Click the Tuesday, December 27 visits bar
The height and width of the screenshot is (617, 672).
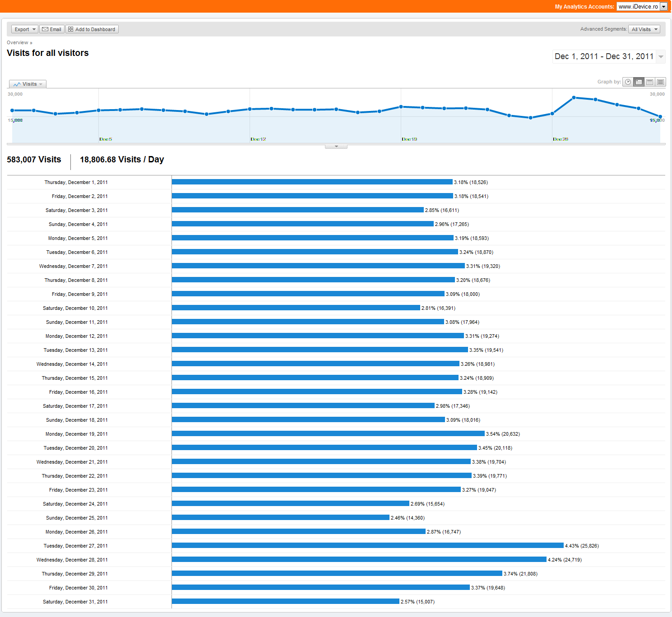(x=368, y=546)
